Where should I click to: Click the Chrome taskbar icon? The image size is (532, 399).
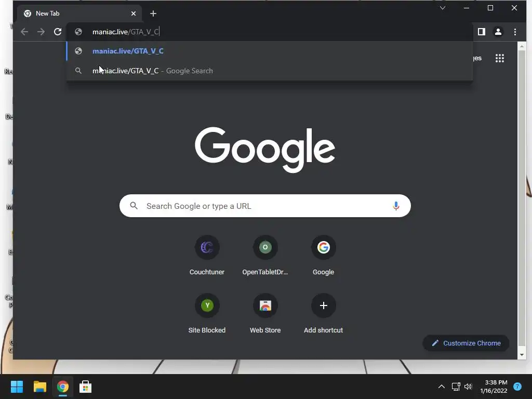62,387
